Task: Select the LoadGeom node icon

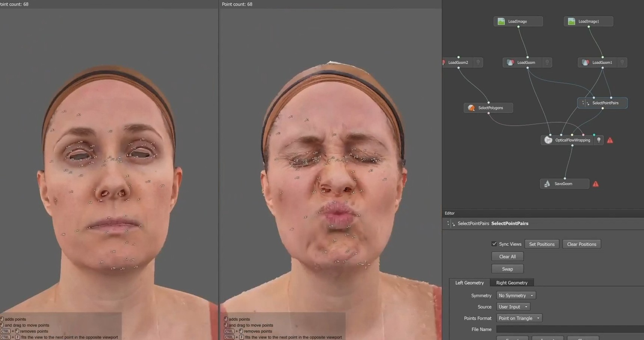Action: coord(510,62)
